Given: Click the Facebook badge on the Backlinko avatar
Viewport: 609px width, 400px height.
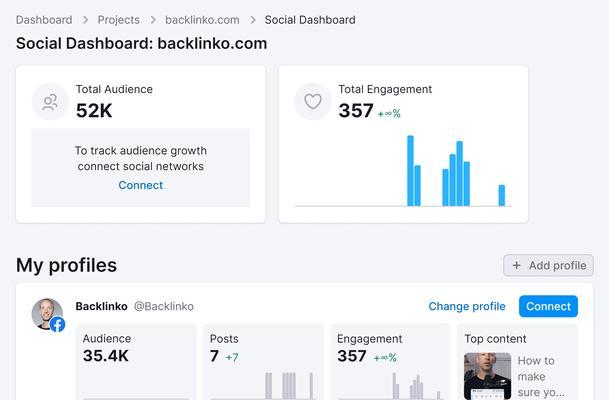Looking at the screenshot, I should (x=57, y=324).
